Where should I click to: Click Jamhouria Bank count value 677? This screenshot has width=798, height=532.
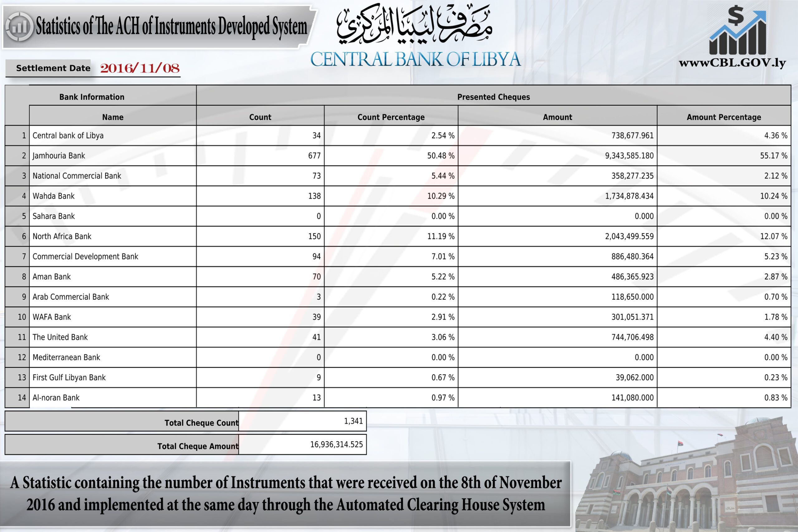[315, 156]
